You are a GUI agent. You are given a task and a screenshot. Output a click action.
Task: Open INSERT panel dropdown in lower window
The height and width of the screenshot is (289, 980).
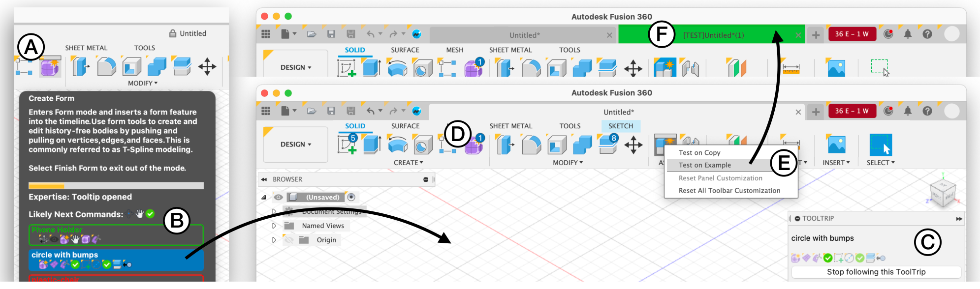point(836,163)
